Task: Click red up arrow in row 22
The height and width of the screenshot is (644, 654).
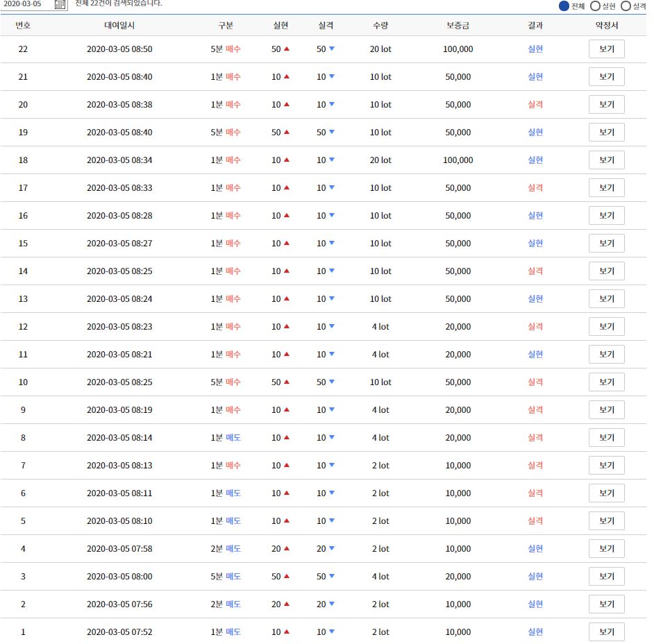Action: click(287, 49)
